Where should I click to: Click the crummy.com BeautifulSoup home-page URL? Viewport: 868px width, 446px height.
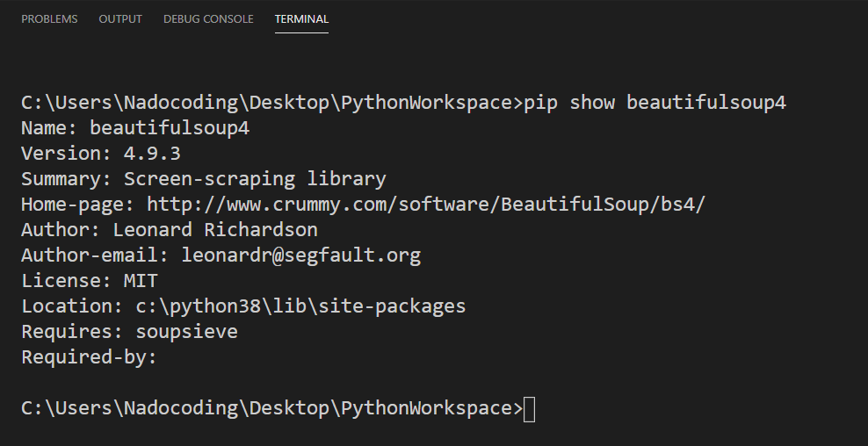coord(426,205)
